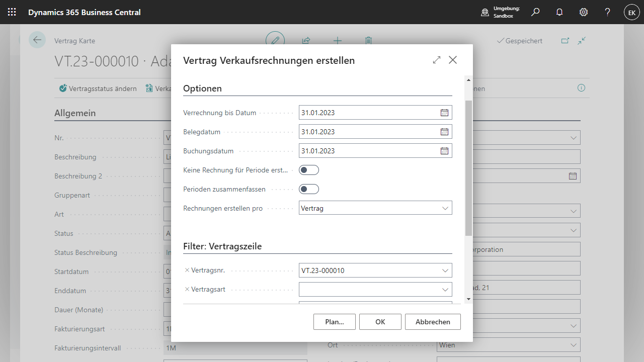Click the help question mark icon
Image resolution: width=644 pixels, height=362 pixels.
[608, 12]
